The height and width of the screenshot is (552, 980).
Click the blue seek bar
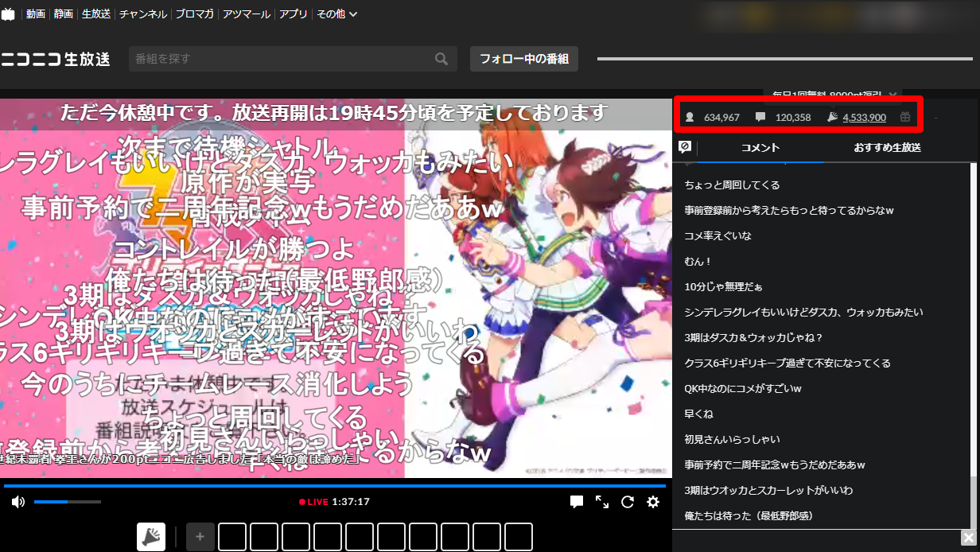tap(334, 485)
